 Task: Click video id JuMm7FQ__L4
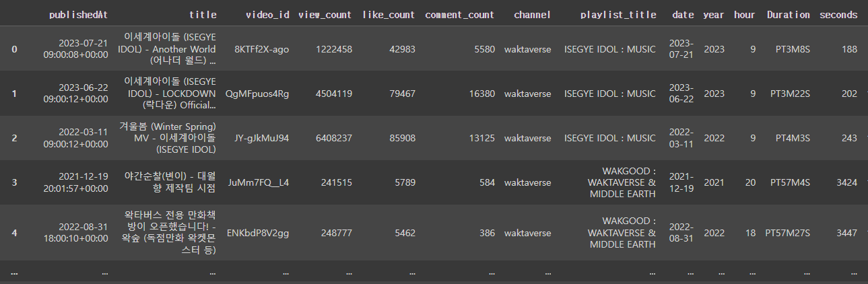pyautogui.click(x=259, y=182)
